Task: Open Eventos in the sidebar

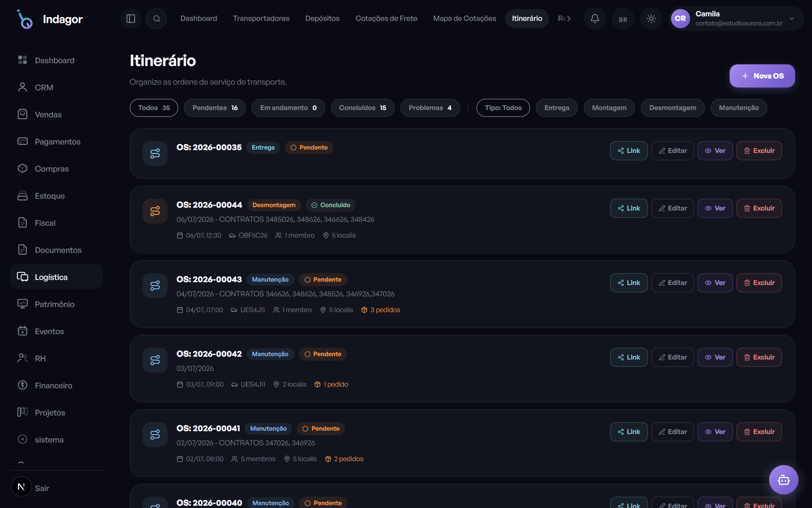Action: (x=56, y=331)
